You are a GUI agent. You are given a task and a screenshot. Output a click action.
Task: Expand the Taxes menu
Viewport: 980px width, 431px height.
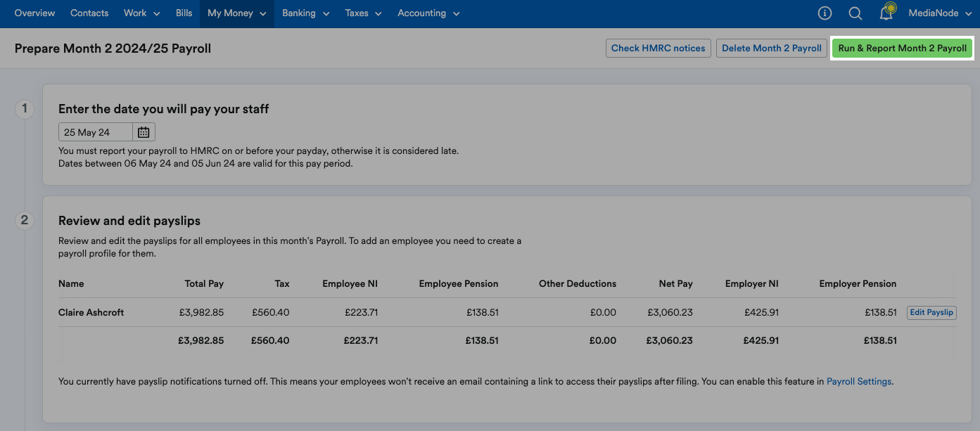click(363, 13)
